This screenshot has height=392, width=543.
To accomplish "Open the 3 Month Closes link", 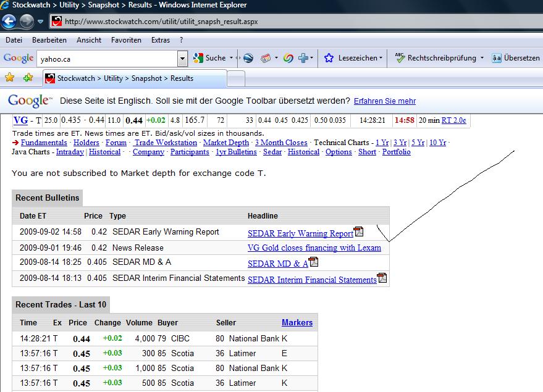I will coord(281,143).
